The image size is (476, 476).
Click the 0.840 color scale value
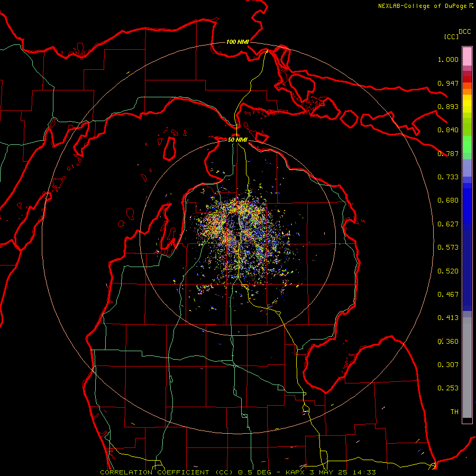click(x=448, y=130)
